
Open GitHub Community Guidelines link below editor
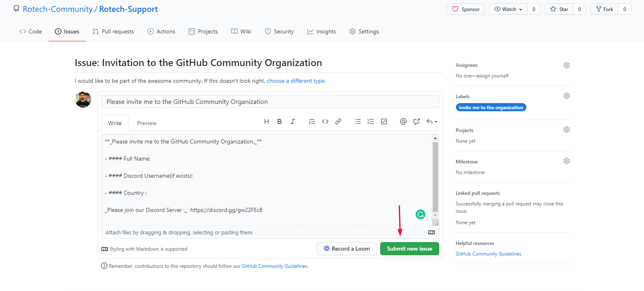click(x=275, y=266)
